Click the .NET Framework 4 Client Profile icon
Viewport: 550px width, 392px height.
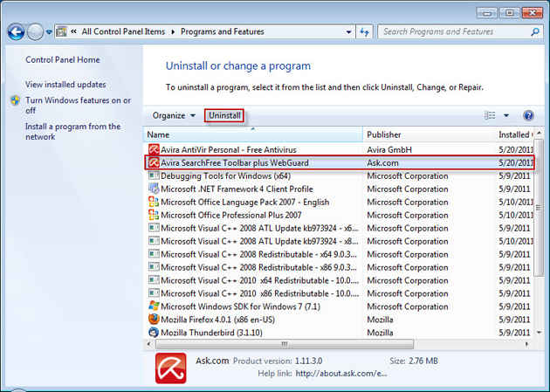(x=154, y=189)
